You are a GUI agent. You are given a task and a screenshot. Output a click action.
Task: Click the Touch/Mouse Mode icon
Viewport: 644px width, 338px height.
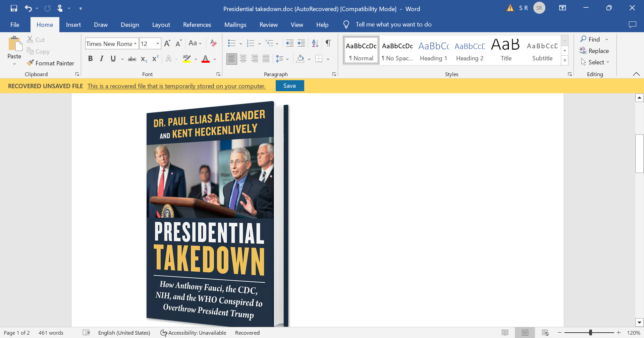[60, 8]
